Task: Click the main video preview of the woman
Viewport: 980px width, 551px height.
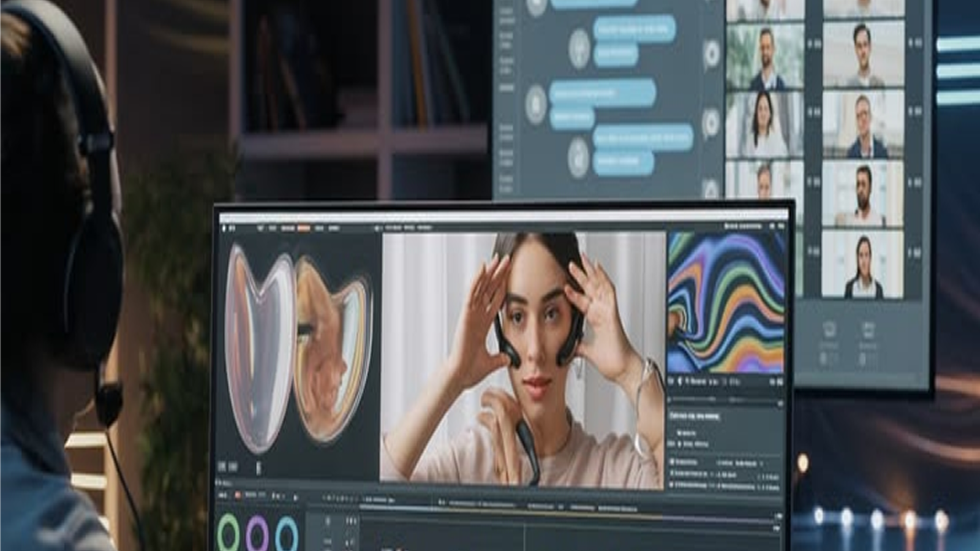Action: pyautogui.click(x=522, y=359)
